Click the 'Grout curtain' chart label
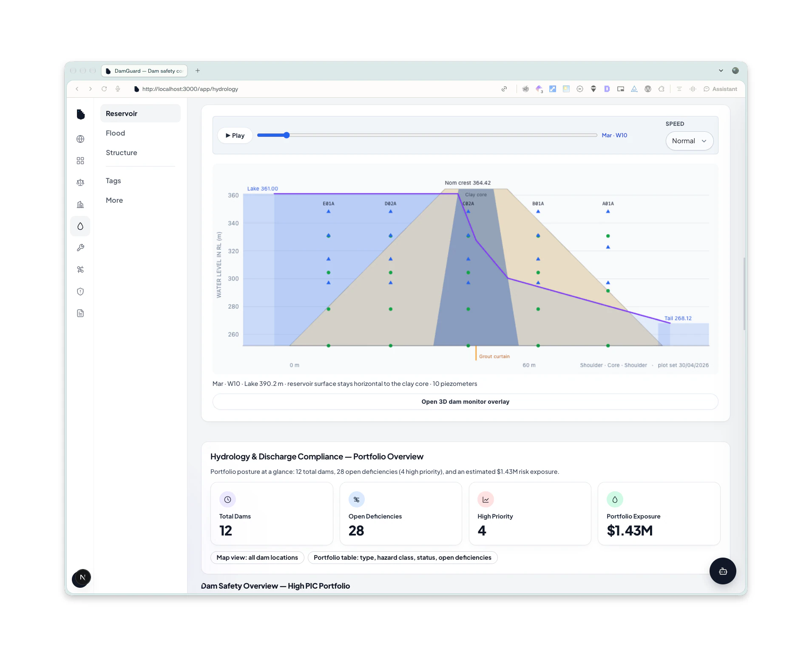This screenshot has height=663, width=812. pyautogui.click(x=494, y=357)
